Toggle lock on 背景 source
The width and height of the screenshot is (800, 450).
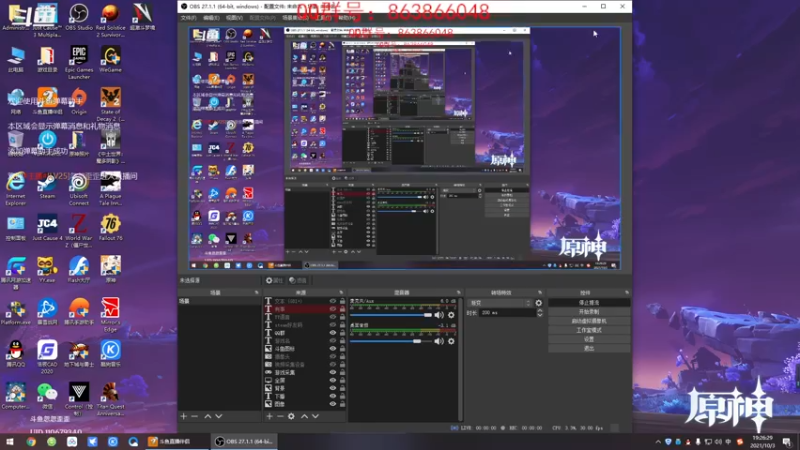pyautogui.click(x=342, y=388)
